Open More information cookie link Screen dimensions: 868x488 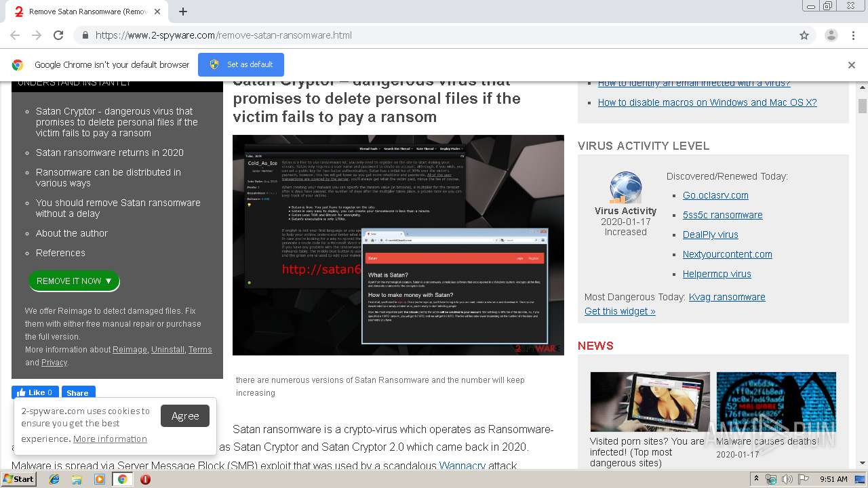click(110, 439)
